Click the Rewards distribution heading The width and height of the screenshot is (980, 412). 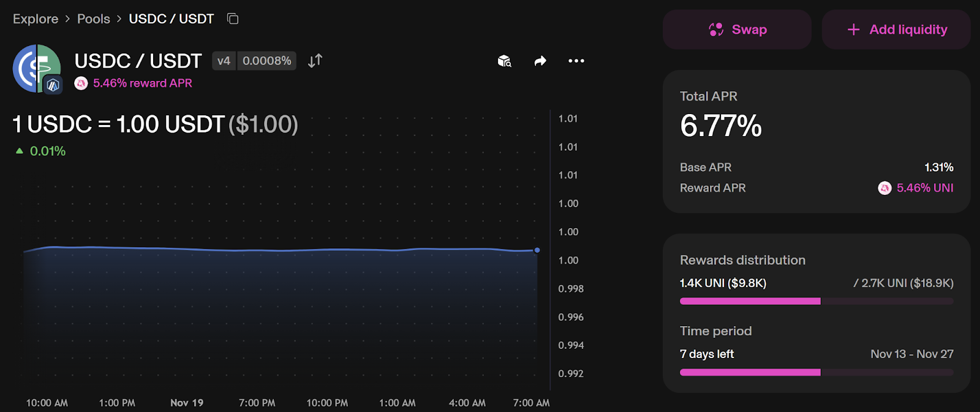pos(742,260)
